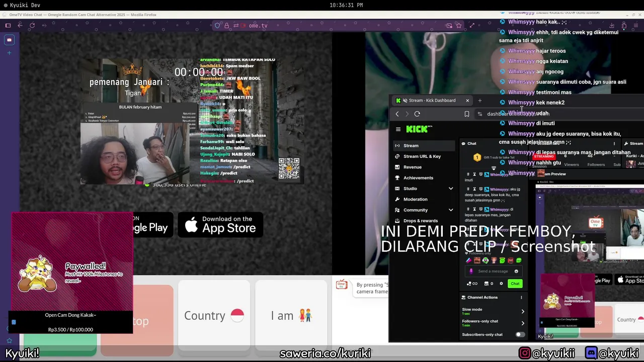Click the lock icon in Firefox address bar
This screenshot has width=644, height=362.
click(226, 26)
